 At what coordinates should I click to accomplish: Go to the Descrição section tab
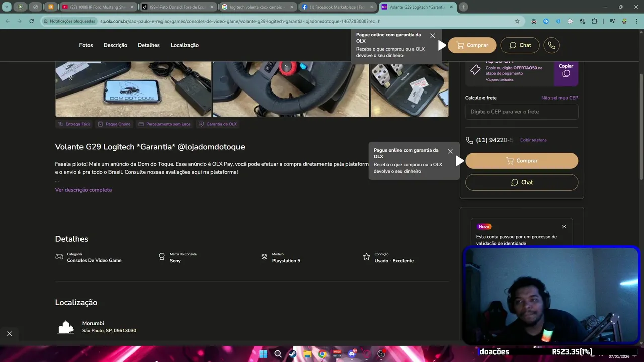coord(115,45)
